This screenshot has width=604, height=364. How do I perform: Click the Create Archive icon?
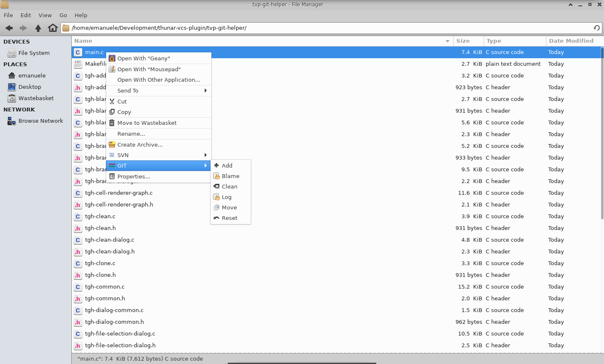[x=112, y=145]
